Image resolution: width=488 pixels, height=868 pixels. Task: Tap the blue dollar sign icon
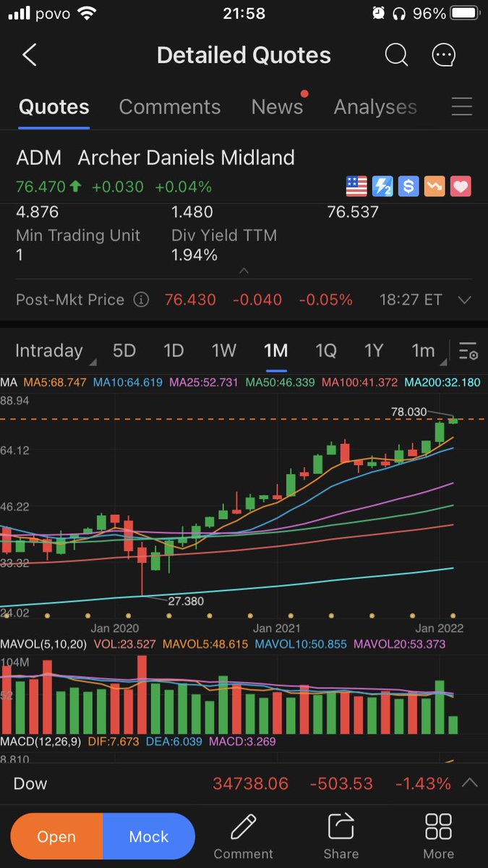(408, 187)
